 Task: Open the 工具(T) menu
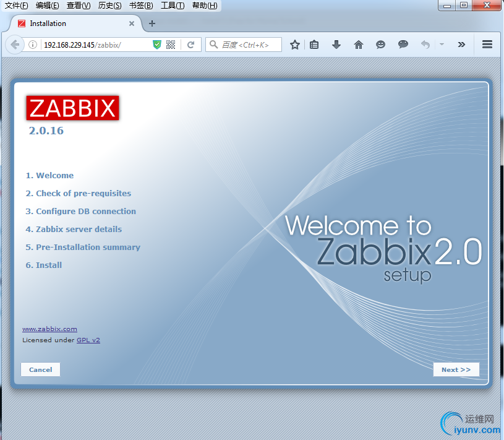pos(173,6)
